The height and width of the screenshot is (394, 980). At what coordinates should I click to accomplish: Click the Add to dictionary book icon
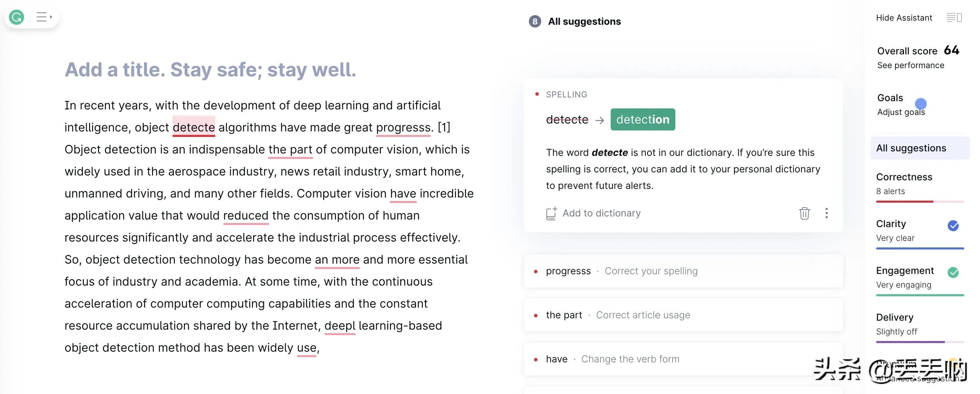tap(552, 214)
